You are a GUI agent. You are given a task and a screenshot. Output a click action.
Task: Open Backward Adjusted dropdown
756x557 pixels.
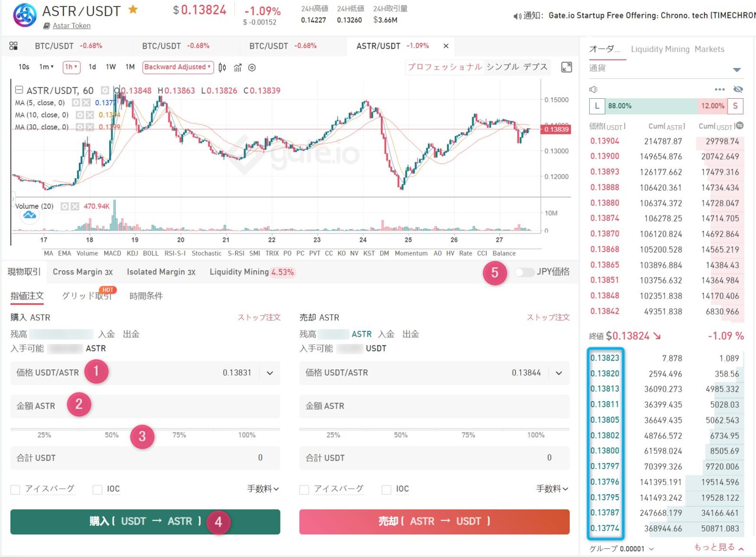click(178, 67)
